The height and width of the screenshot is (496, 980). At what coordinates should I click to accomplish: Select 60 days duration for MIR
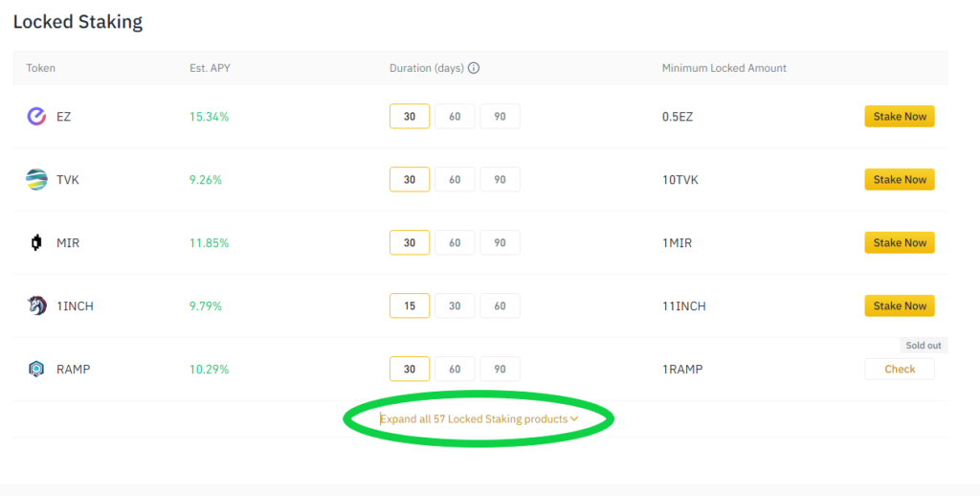[x=455, y=242]
